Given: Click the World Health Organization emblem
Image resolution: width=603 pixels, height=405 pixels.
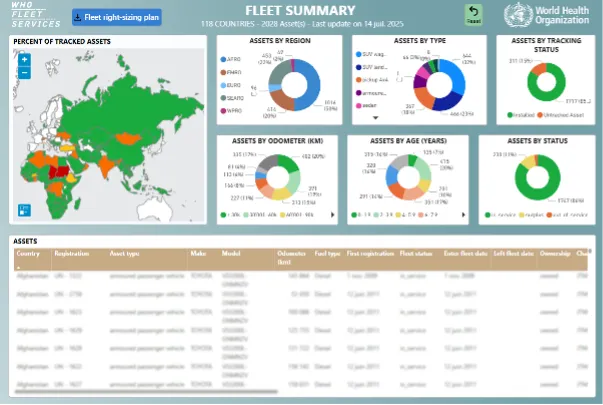Looking at the screenshot, I should pyautogui.click(x=518, y=15).
